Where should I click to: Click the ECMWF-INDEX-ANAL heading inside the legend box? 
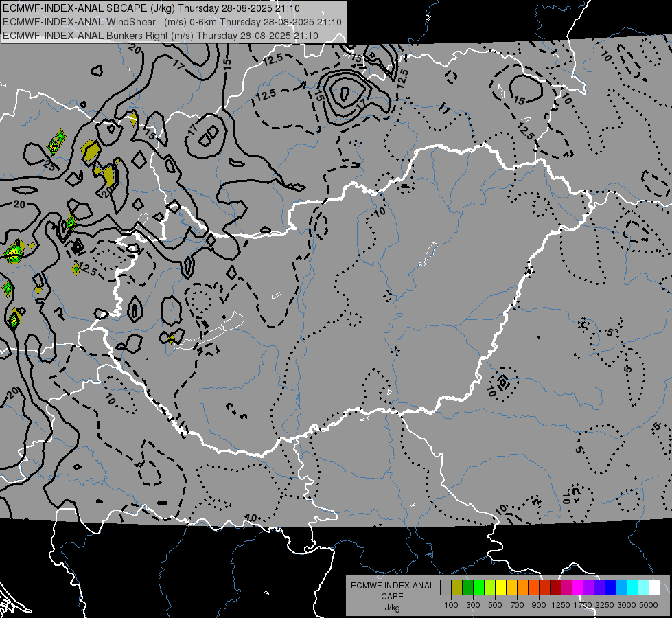click(392, 586)
